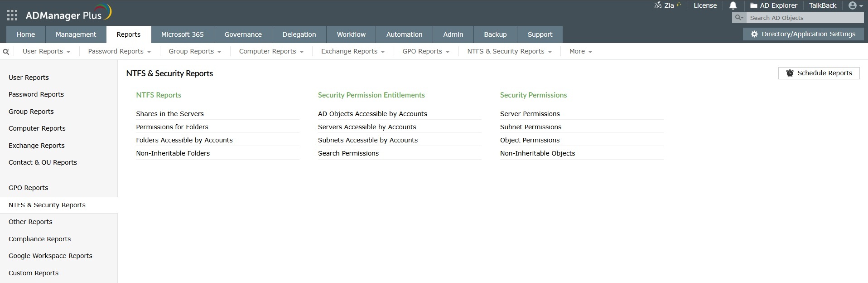Switch to the Workflow tab
The width and height of the screenshot is (868, 283).
click(x=351, y=34)
